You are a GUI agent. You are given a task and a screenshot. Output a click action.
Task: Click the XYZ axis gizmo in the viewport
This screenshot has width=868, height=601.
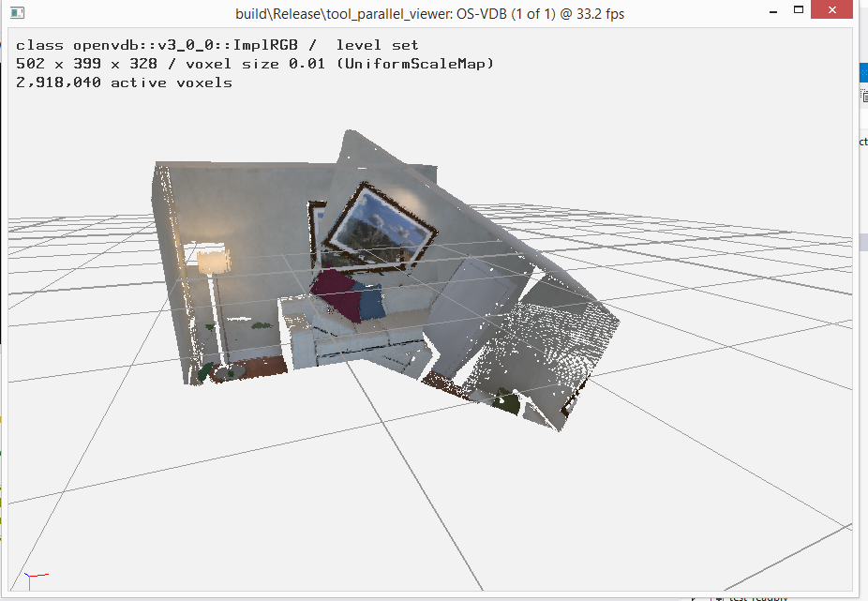(36, 579)
